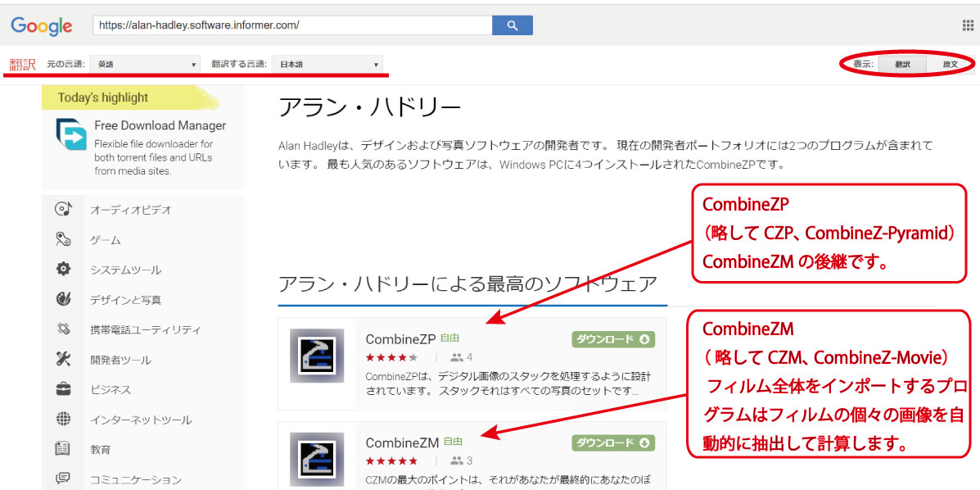The image size is (980, 490).
Task: Click the CombineZP description text
Action: [508, 384]
